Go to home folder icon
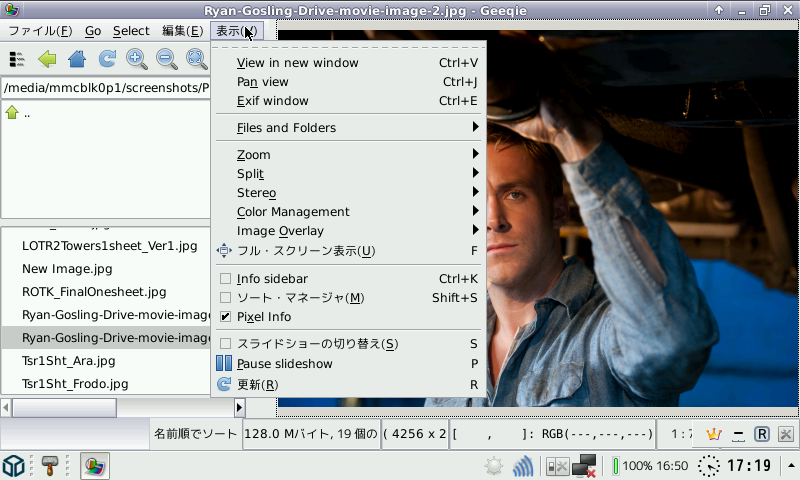800x480 pixels. [x=77, y=59]
